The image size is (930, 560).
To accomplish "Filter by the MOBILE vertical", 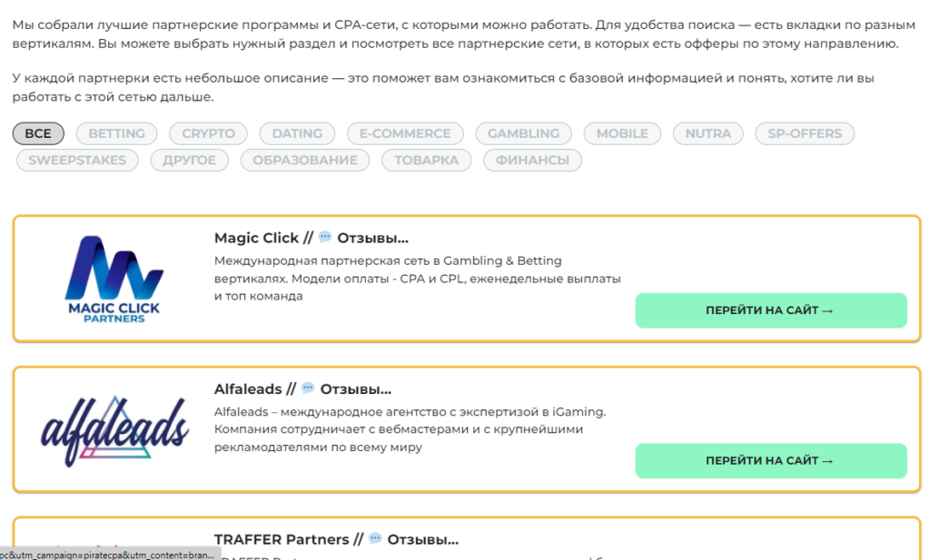I will tap(622, 133).
